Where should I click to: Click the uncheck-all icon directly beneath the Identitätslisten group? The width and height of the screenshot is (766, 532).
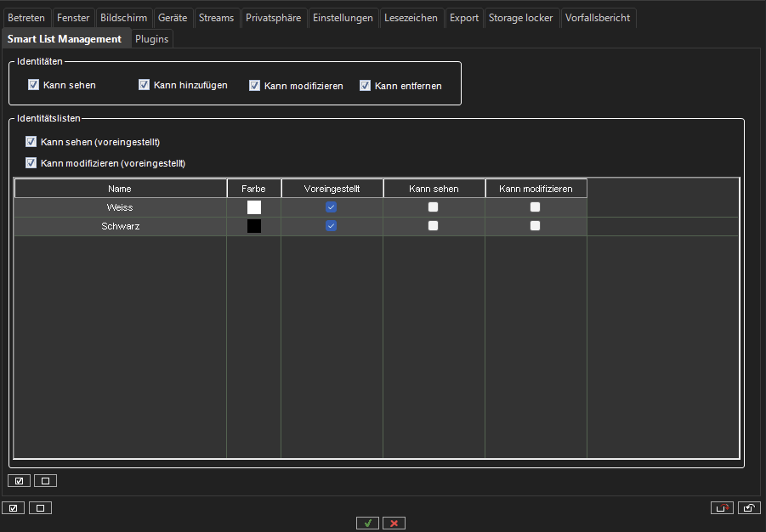tap(45, 481)
